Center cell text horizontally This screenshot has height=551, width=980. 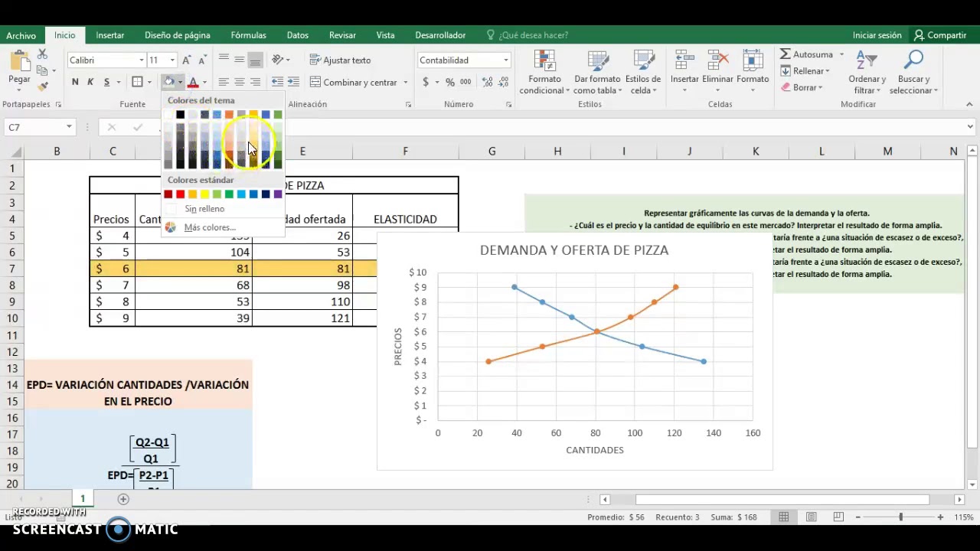(x=240, y=82)
